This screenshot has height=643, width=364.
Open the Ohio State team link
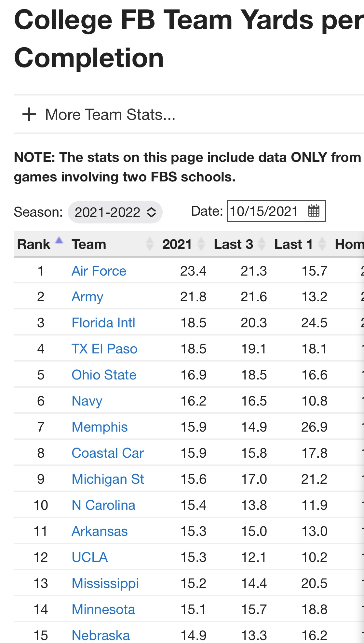104,375
